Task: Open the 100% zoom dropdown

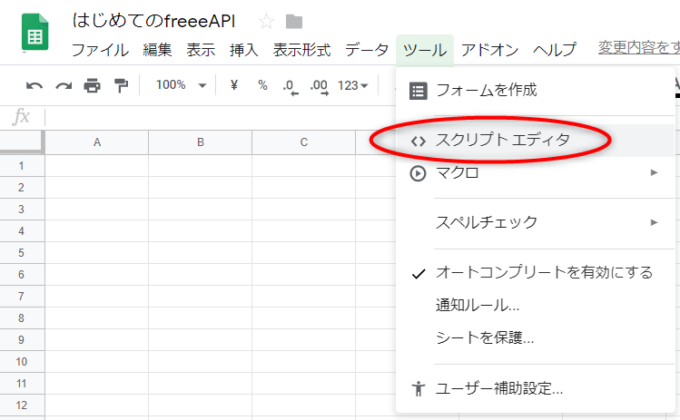Action: pos(181,85)
